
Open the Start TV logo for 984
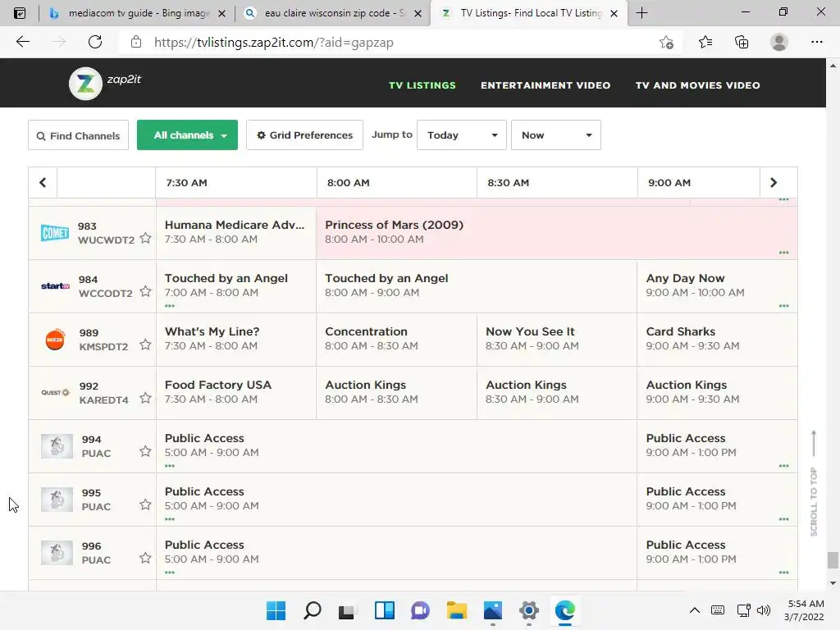click(55, 286)
